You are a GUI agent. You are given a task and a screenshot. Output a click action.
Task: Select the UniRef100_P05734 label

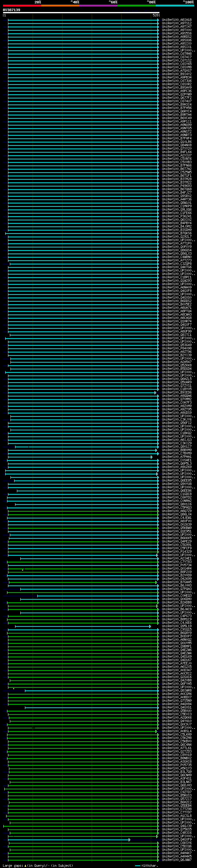(177, 565)
